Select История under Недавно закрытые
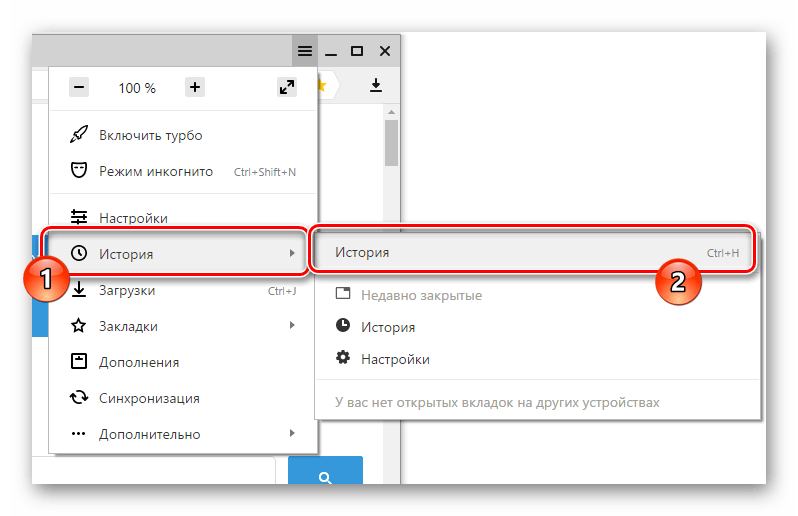Screen dimensions: 798x516 (x=537, y=327)
